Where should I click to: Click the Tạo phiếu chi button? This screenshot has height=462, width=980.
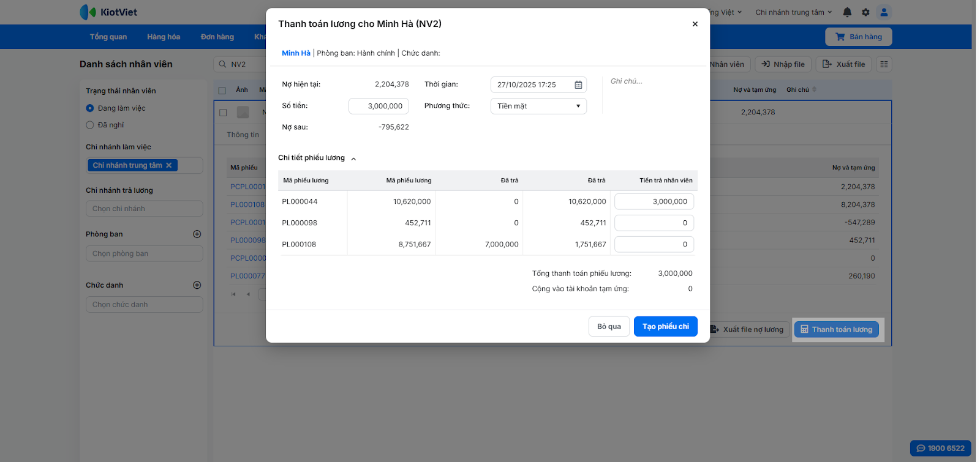(x=665, y=327)
